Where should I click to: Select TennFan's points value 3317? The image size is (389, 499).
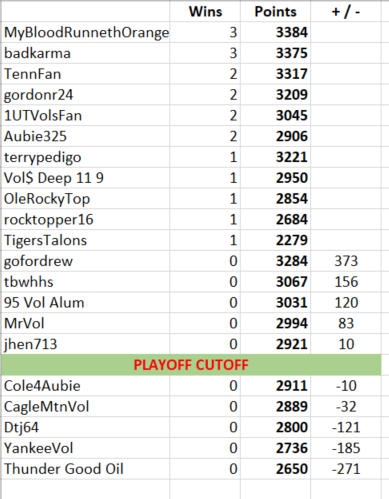point(275,74)
